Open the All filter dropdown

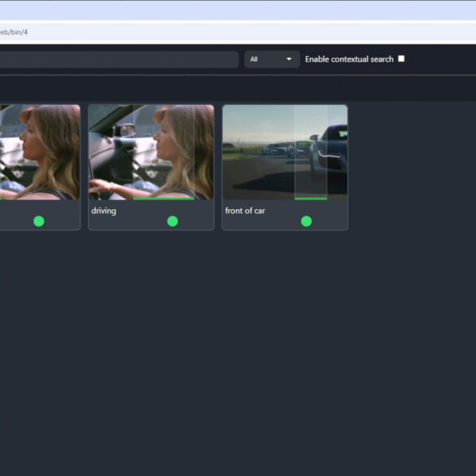tap(272, 59)
